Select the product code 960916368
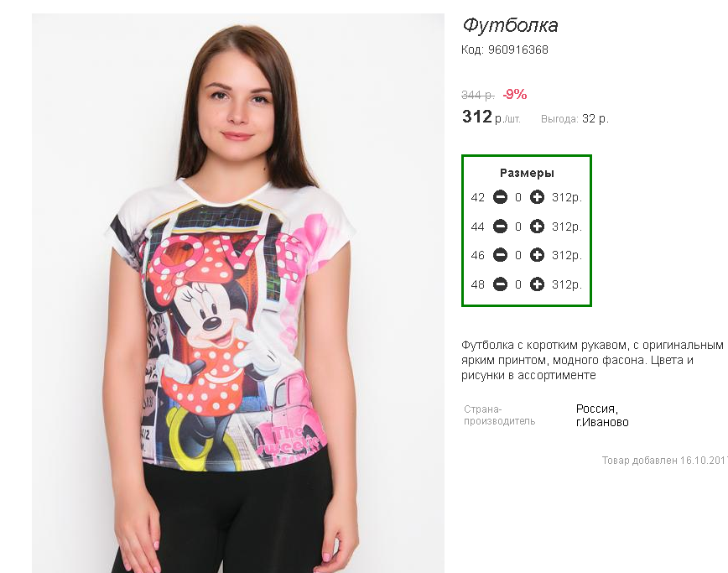The image size is (728, 573). click(x=517, y=49)
